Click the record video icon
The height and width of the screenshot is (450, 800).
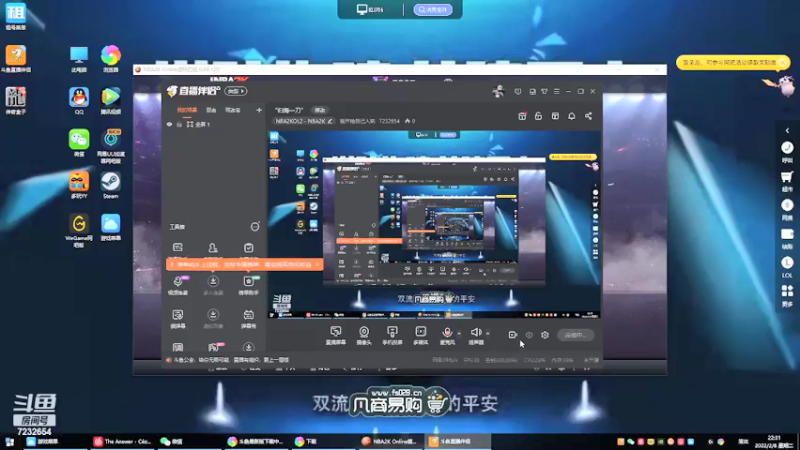click(x=512, y=335)
